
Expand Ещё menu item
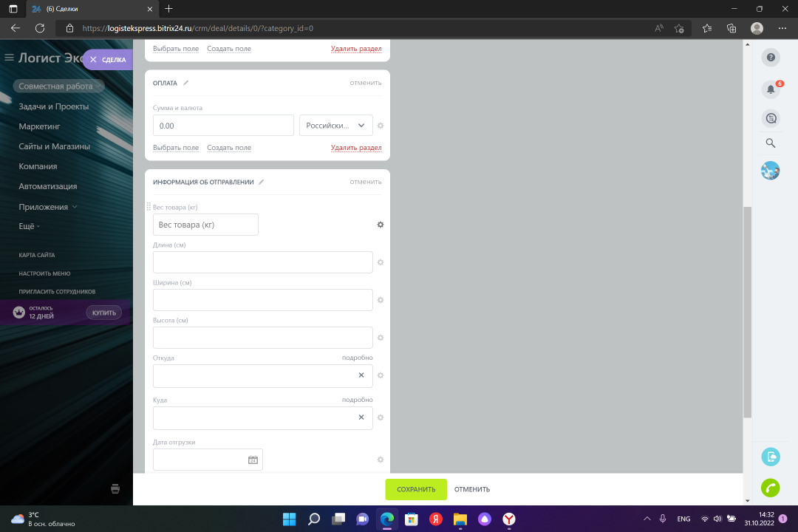(29, 226)
